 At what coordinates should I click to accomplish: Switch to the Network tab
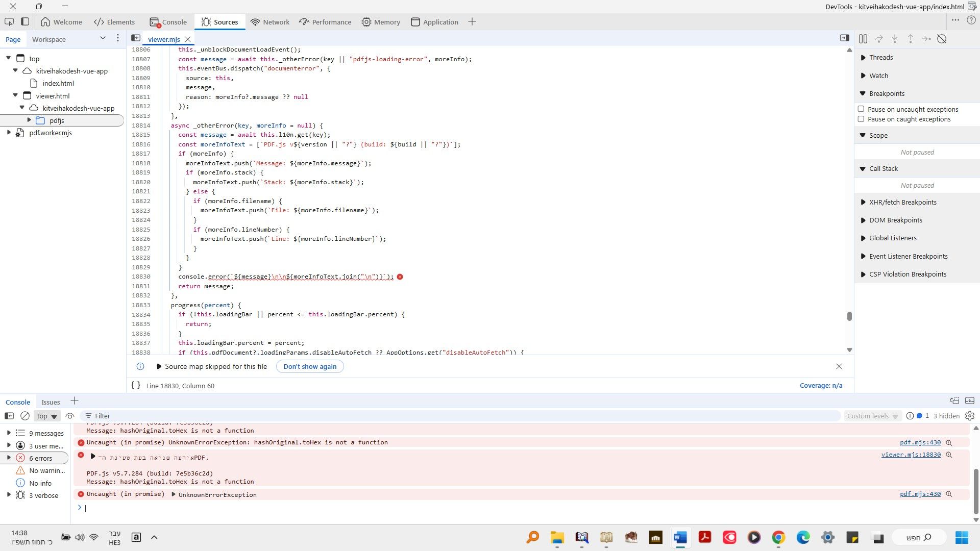pyautogui.click(x=270, y=22)
